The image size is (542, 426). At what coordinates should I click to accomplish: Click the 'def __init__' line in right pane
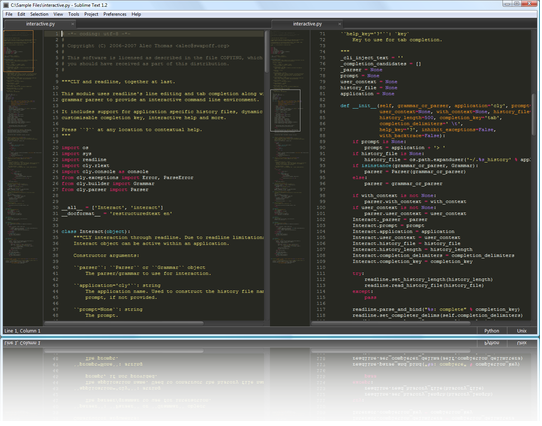point(436,106)
